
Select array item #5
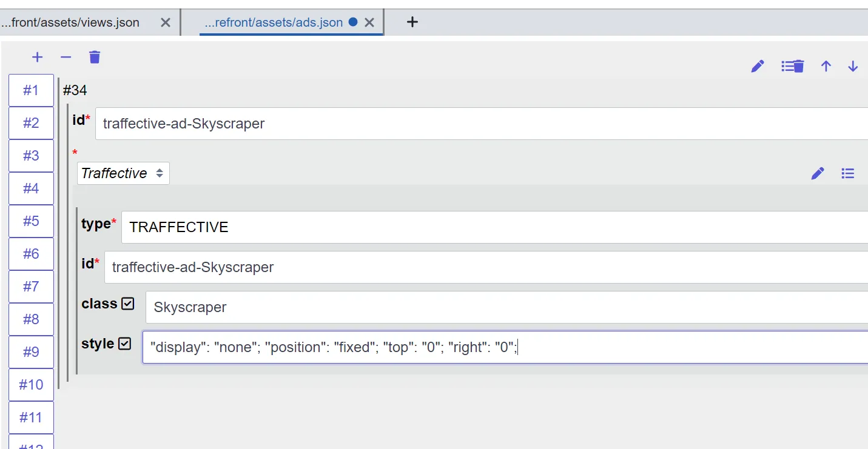(31, 221)
